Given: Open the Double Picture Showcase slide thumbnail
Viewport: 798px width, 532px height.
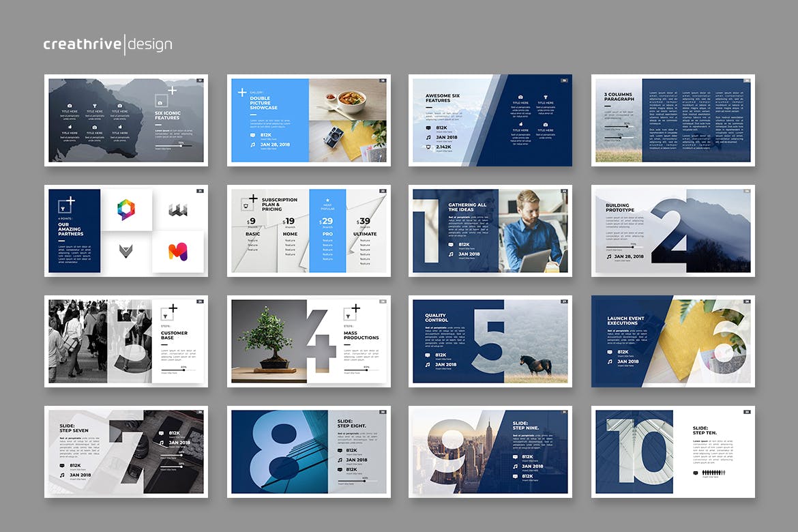Looking at the screenshot, I should click(308, 120).
